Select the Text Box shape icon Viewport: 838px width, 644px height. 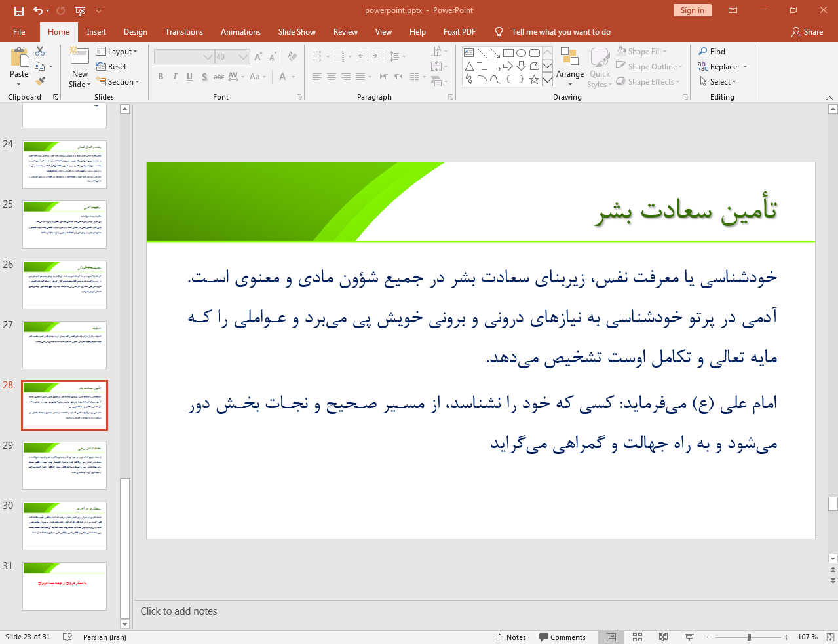[x=469, y=53]
